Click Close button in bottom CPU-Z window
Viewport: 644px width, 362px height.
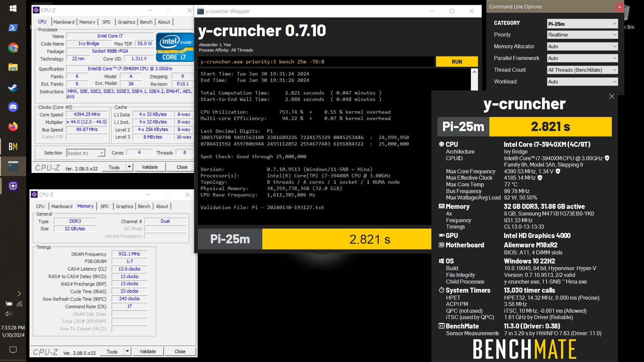pyautogui.click(x=180, y=351)
